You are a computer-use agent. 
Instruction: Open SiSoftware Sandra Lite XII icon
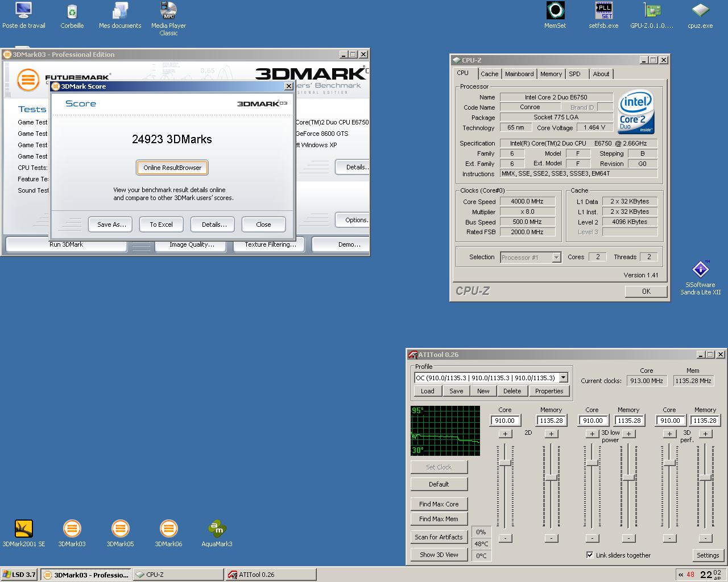tap(700, 278)
